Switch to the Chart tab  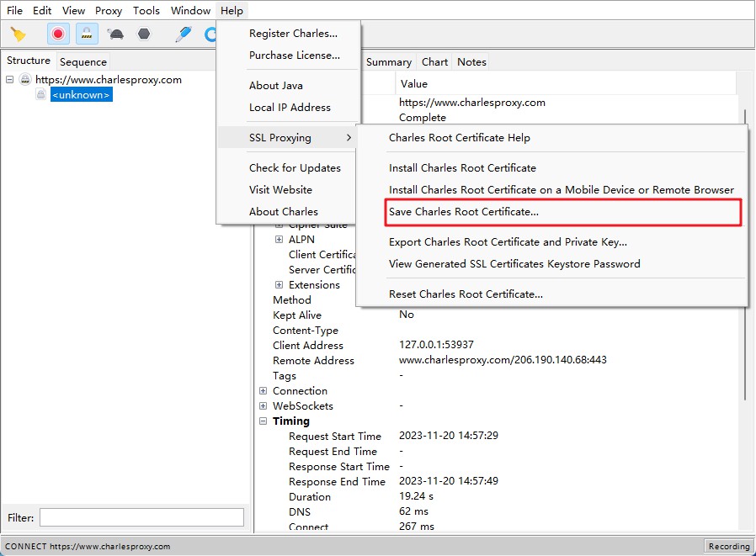(x=434, y=61)
